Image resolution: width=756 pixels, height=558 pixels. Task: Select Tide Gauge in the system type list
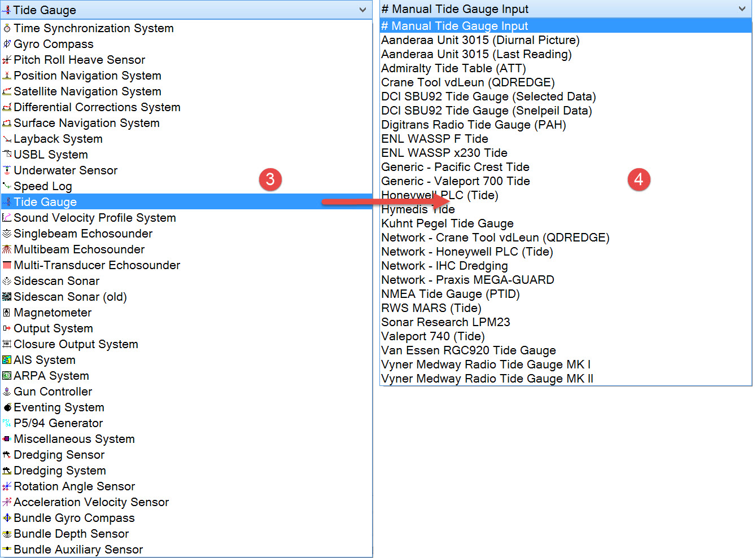(x=187, y=202)
